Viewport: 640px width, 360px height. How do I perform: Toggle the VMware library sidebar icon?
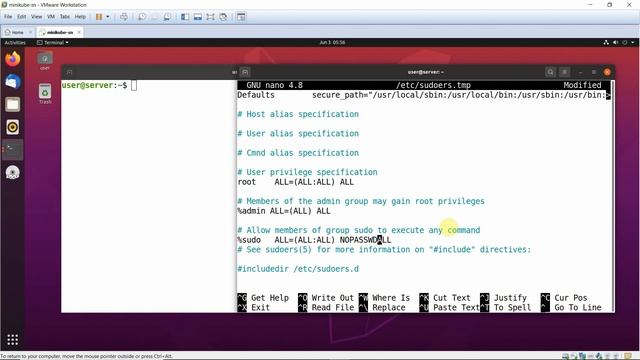pyautogui.click(x=185, y=17)
